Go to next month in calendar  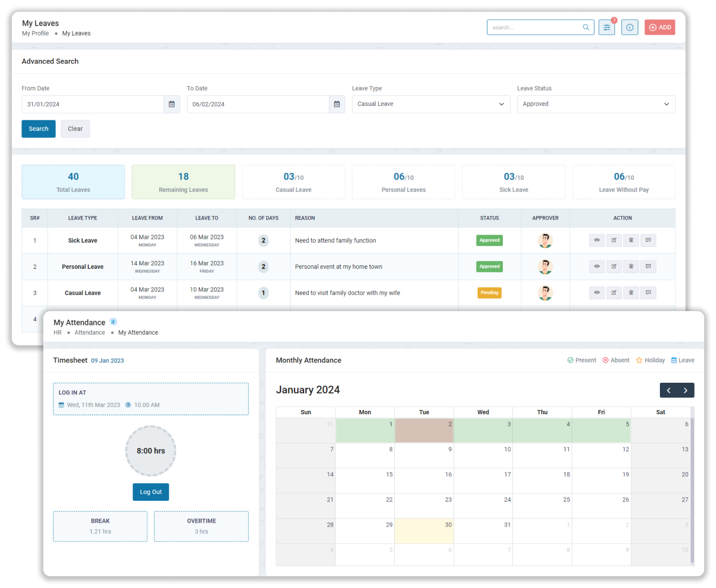pos(686,390)
